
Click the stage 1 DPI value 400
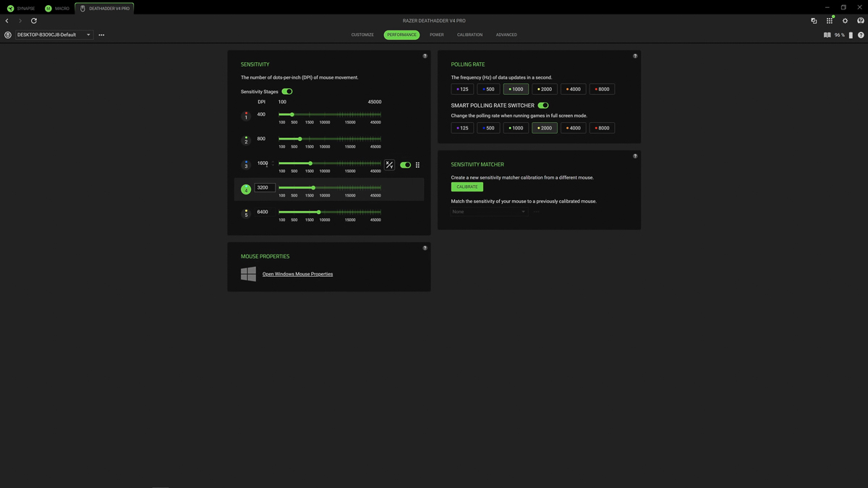point(261,114)
